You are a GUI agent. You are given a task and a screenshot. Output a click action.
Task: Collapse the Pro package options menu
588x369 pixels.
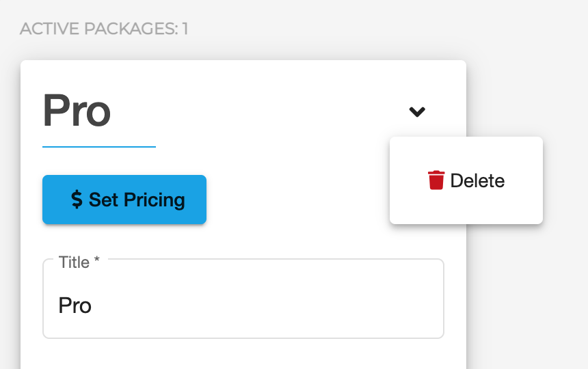pos(417,111)
